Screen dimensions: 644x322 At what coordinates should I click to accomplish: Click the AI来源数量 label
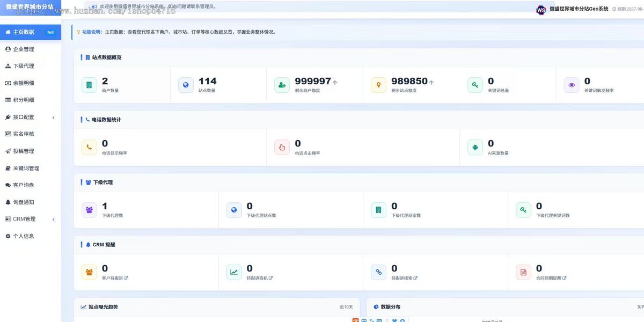tap(499, 153)
